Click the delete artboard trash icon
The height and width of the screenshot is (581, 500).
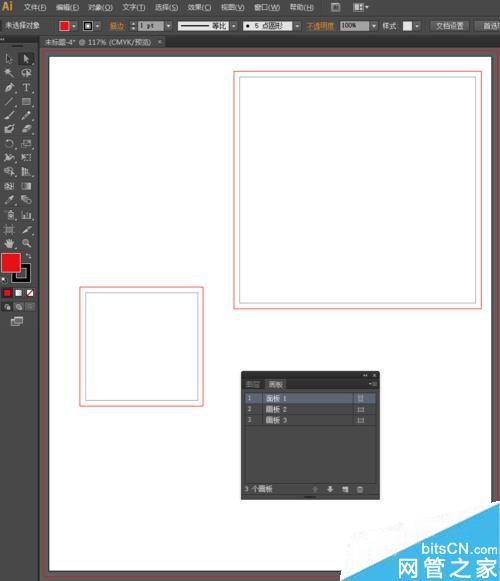(360, 489)
